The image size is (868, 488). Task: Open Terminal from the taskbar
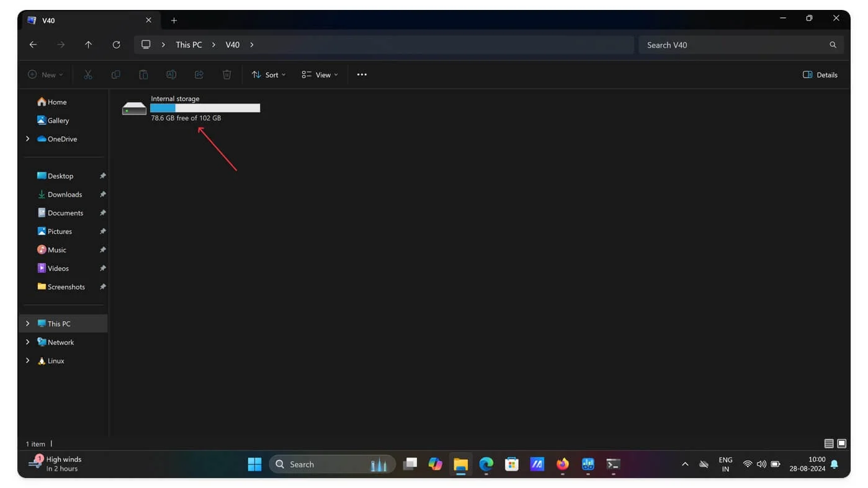(x=613, y=464)
